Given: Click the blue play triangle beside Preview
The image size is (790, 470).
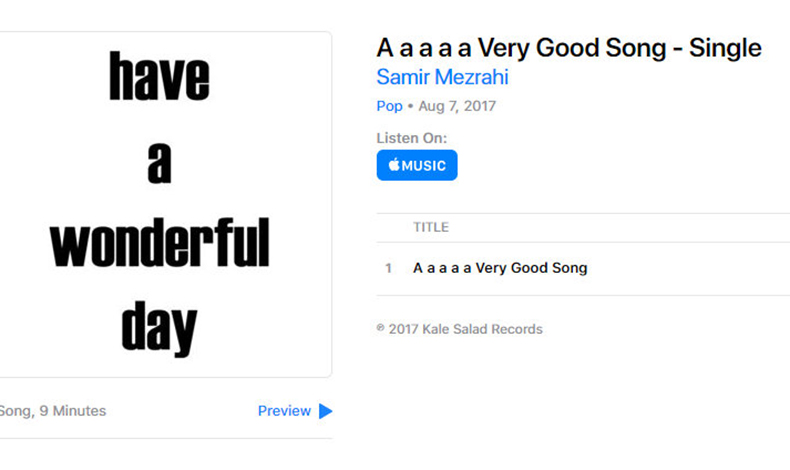Looking at the screenshot, I should coord(325,411).
